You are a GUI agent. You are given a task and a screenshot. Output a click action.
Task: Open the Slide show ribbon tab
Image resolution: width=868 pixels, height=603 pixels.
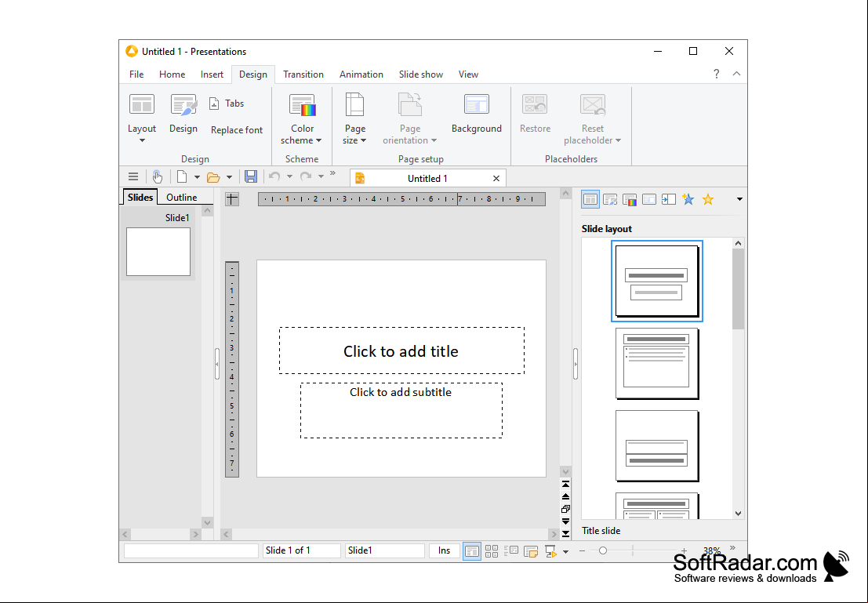click(421, 74)
